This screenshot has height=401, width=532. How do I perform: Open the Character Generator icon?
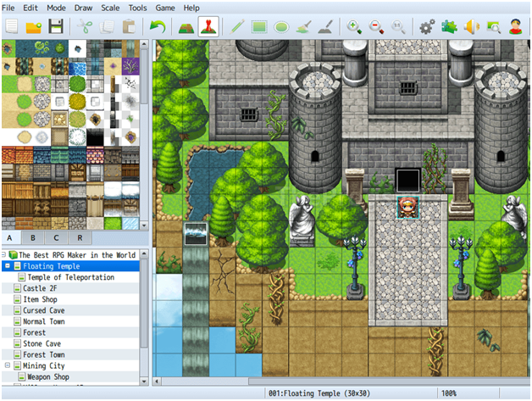(x=516, y=26)
